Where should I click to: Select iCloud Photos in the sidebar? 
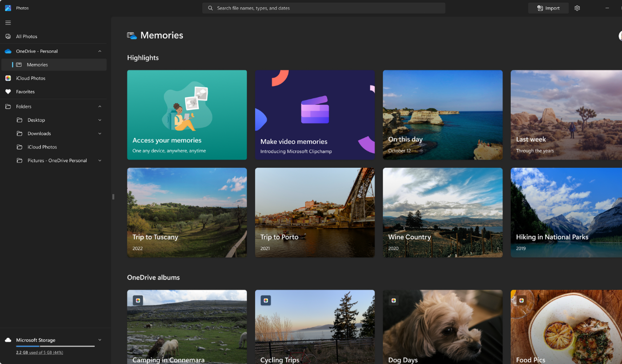click(x=32, y=78)
